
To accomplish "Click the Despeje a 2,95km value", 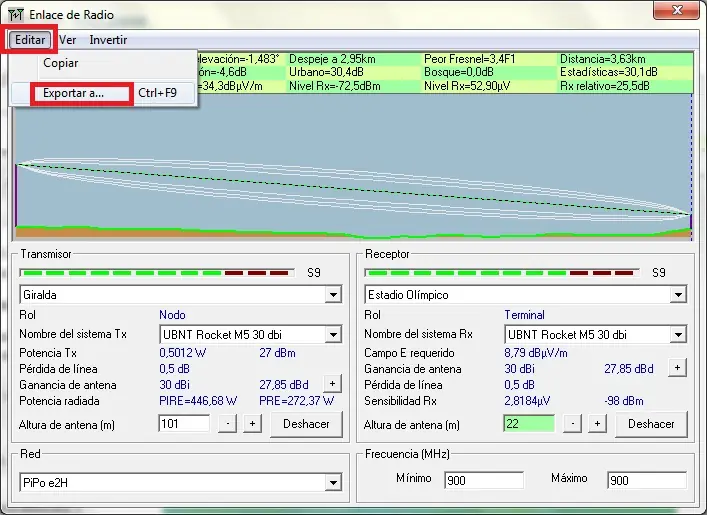I will click(x=332, y=59).
